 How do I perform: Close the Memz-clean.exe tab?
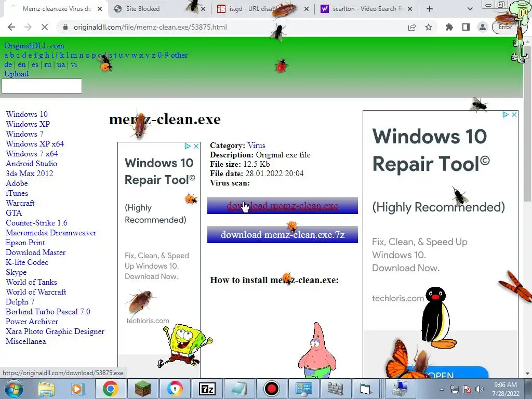100,9
